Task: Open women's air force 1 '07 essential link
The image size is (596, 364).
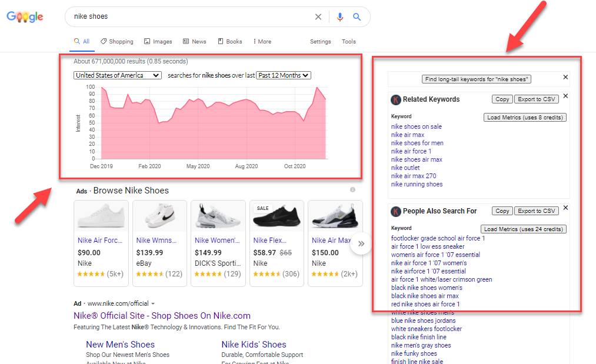Action: 435,255
